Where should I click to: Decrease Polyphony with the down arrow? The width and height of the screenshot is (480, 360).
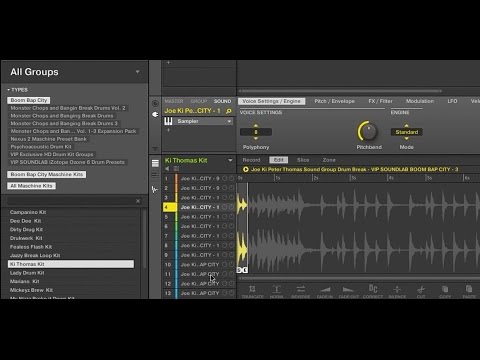256,138
